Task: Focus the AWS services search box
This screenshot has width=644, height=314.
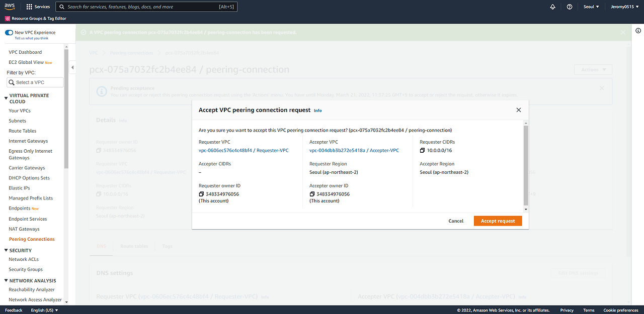Action: [x=146, y=7]
